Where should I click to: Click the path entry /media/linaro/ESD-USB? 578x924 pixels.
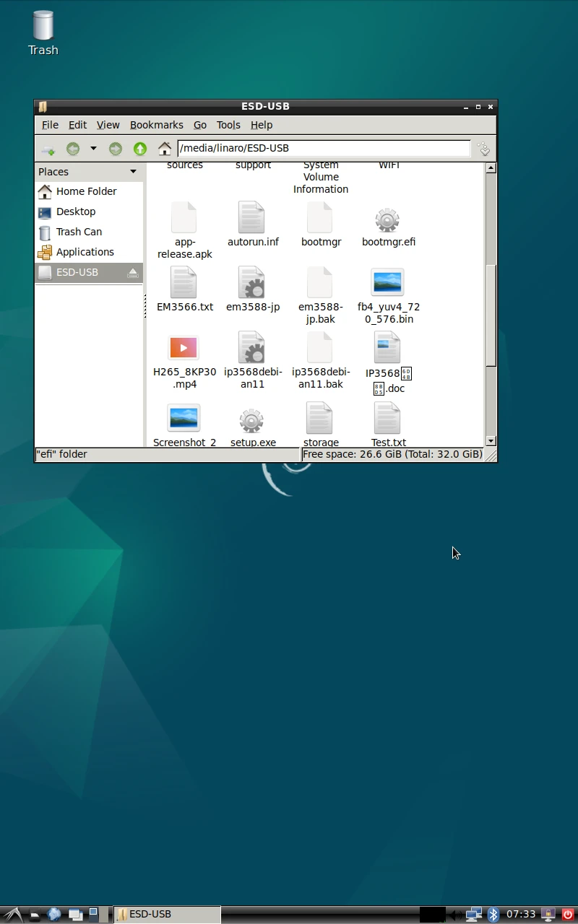pos(324,148)
